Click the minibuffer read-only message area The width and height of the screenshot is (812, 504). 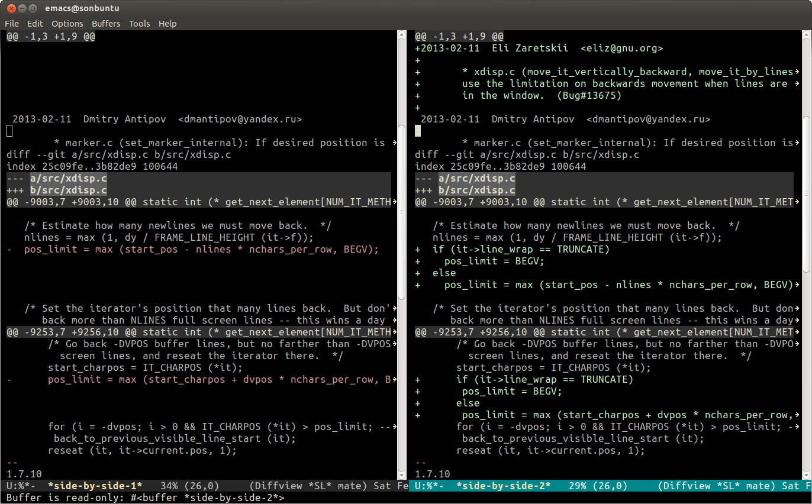(x=145, y=498)
